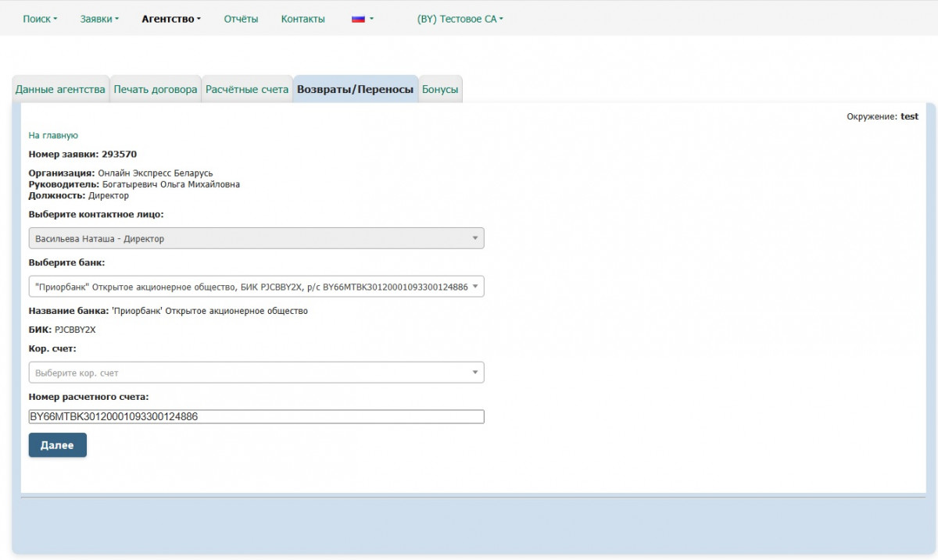The height and width of the screenshot is (560, 938).
Task: Expand the (BY) Тестовое СА account dropdown
Action: [x=460, y=19]
